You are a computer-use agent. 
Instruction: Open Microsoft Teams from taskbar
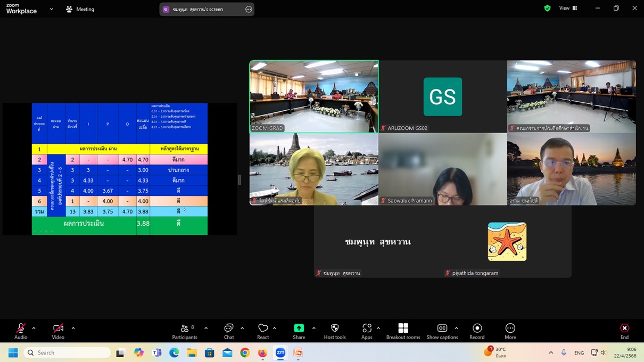pyautogui.click(x=156, y=352)
